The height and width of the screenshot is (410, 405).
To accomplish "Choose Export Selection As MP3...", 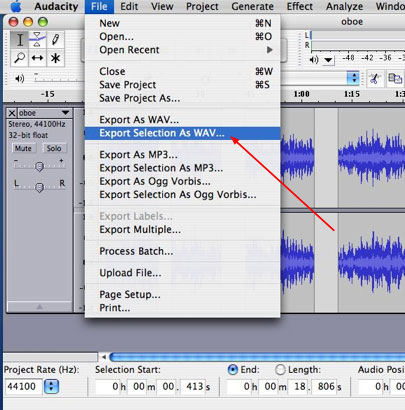I will click(183, 168).
